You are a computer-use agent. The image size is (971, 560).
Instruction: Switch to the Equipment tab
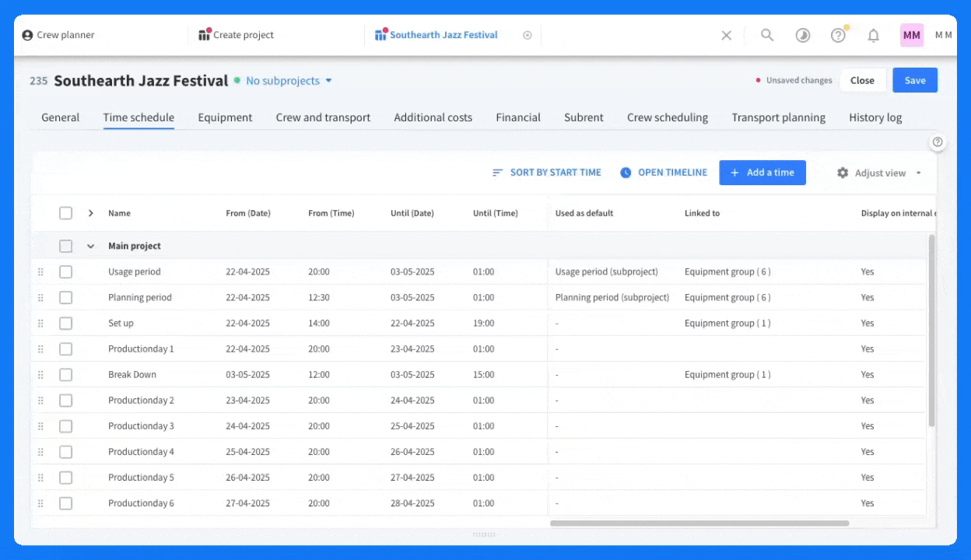tap(225, 117)
